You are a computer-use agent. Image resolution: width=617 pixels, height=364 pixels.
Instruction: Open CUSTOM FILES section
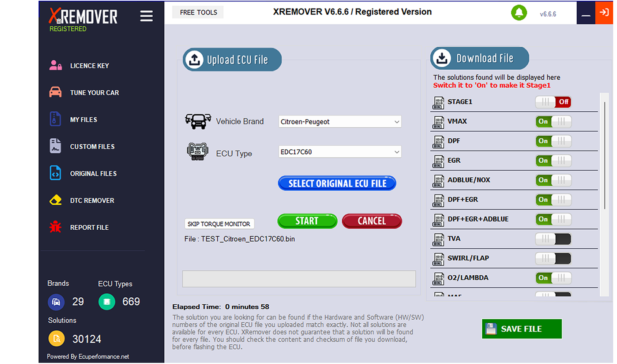pyautogui.click(x=92, y=147)
